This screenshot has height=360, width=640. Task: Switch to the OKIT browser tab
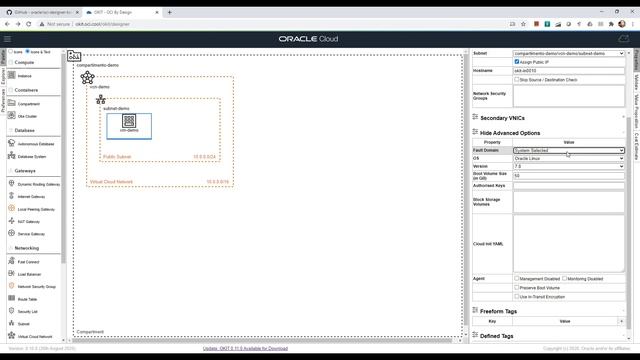[x=122, y=12]
